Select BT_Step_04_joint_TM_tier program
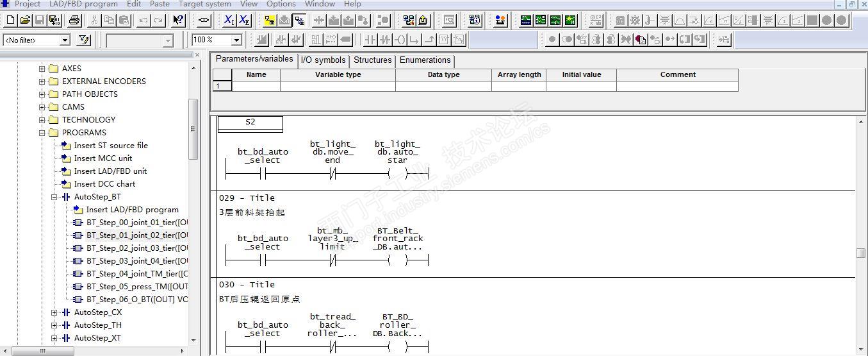Screen dimensions: 868x356 tap(137, 274)
